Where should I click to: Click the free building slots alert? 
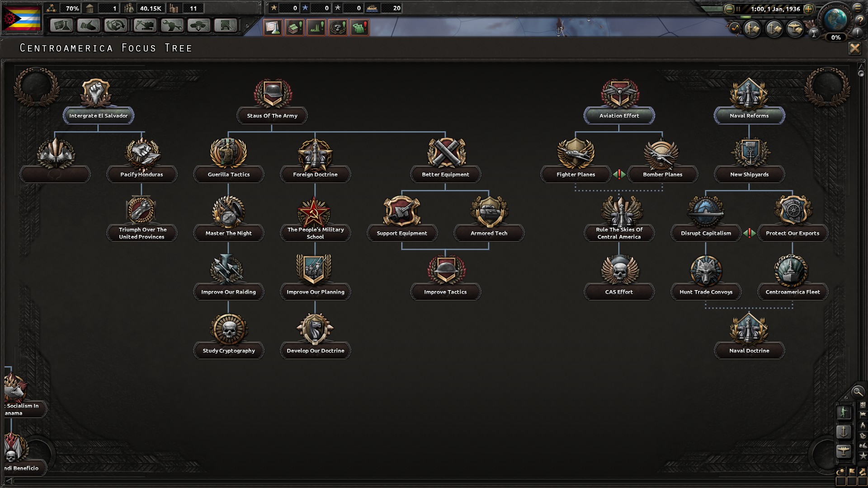[295, 28]
